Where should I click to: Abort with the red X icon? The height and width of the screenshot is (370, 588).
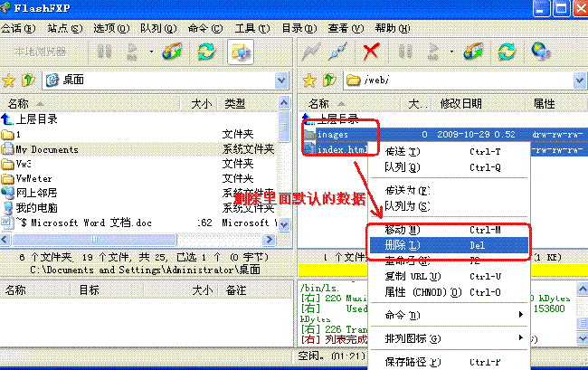[371, 52]
